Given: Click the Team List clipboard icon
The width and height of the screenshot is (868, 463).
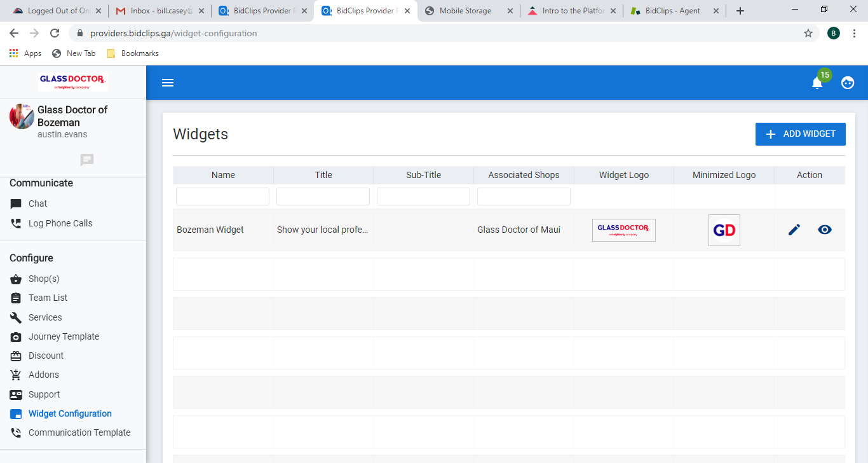Looking at the screenshot, I should tap(16, 298).
